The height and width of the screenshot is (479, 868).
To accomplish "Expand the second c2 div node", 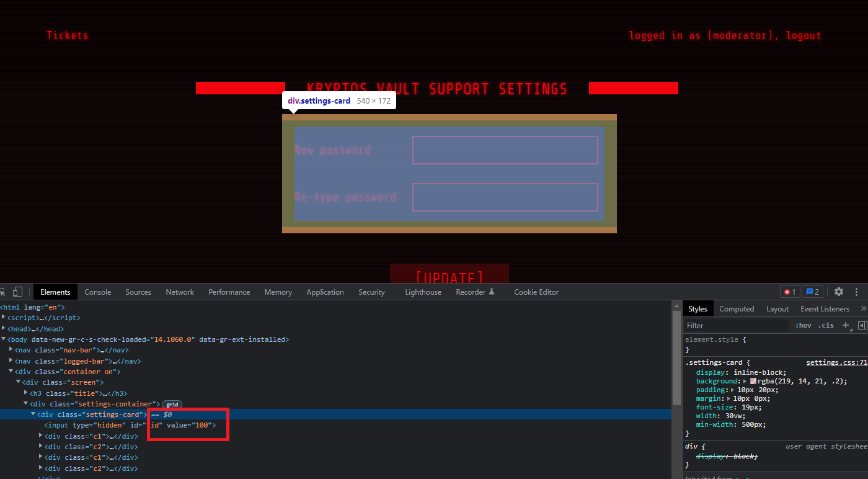I will click(41, 468).
